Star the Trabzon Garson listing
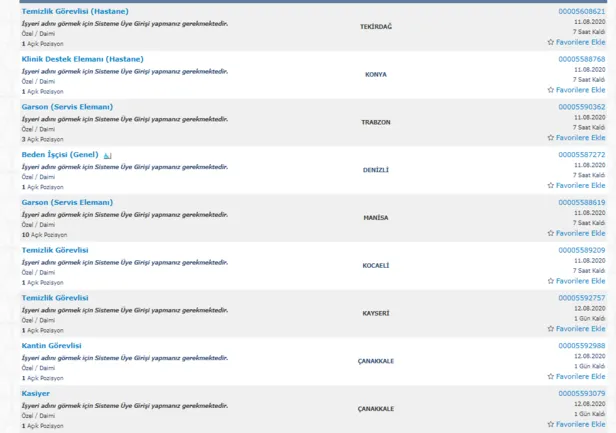This screenshot has height=433, width=616. point(550,138)
